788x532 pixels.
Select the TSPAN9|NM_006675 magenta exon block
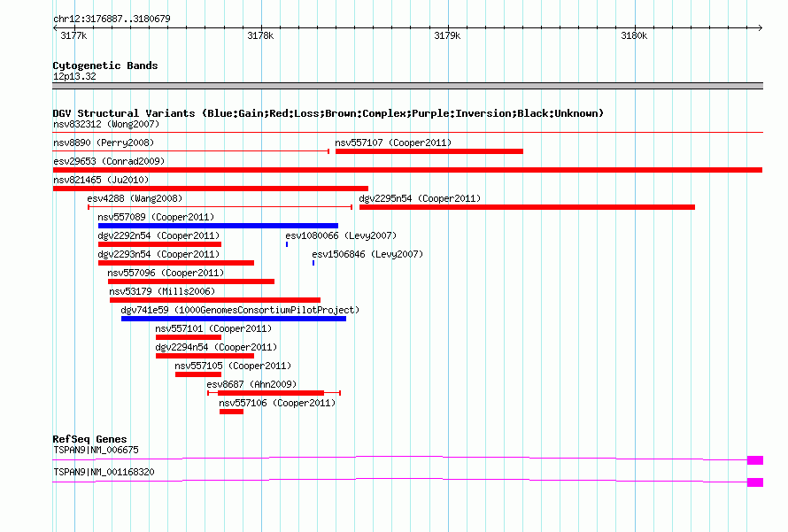[x=755, y=460]
